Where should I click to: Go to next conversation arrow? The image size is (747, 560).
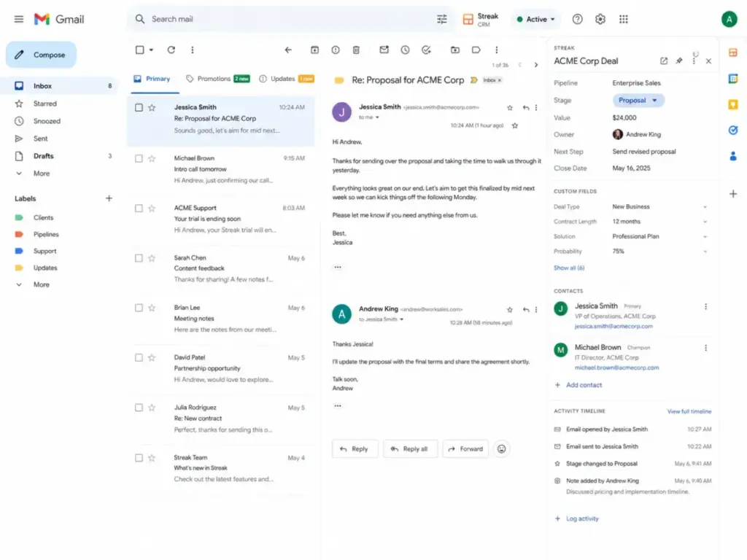pyautogui.click(x=536, y=65)
